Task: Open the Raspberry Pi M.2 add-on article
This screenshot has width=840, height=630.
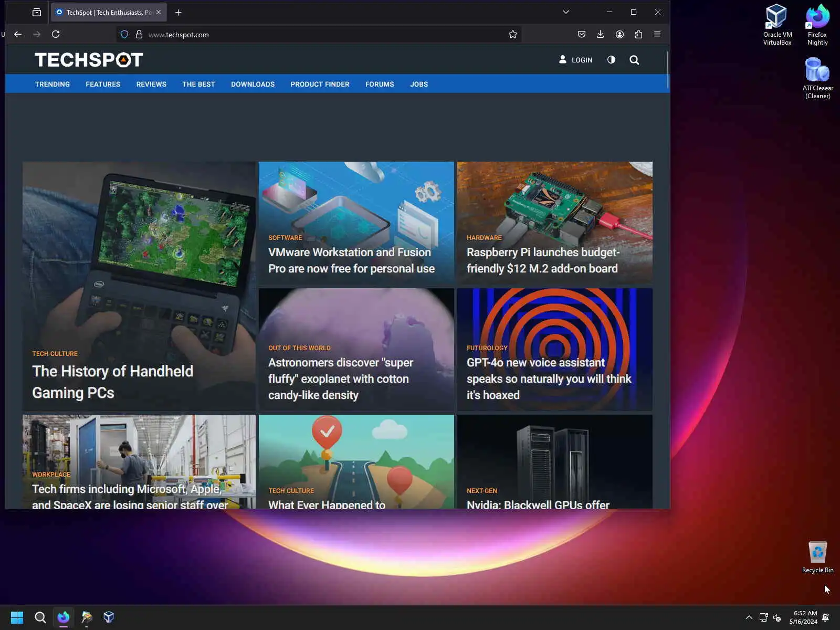Action: (x=543, y=260)
